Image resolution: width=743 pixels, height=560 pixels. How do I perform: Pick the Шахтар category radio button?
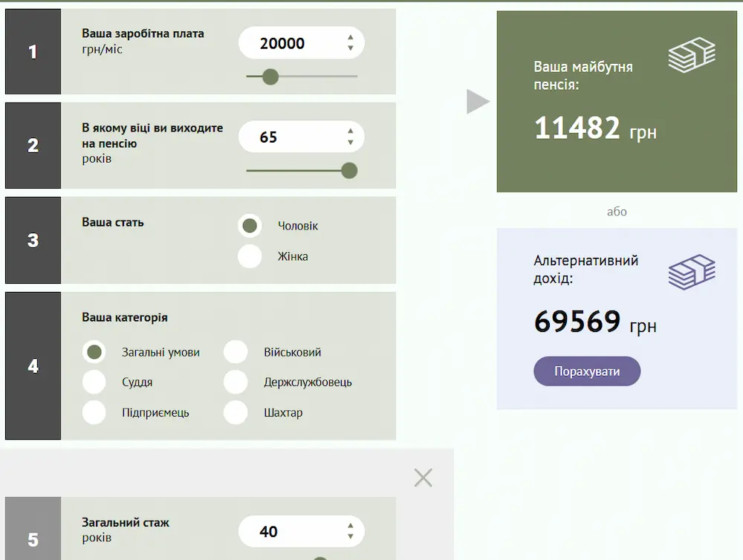point(236,412)
